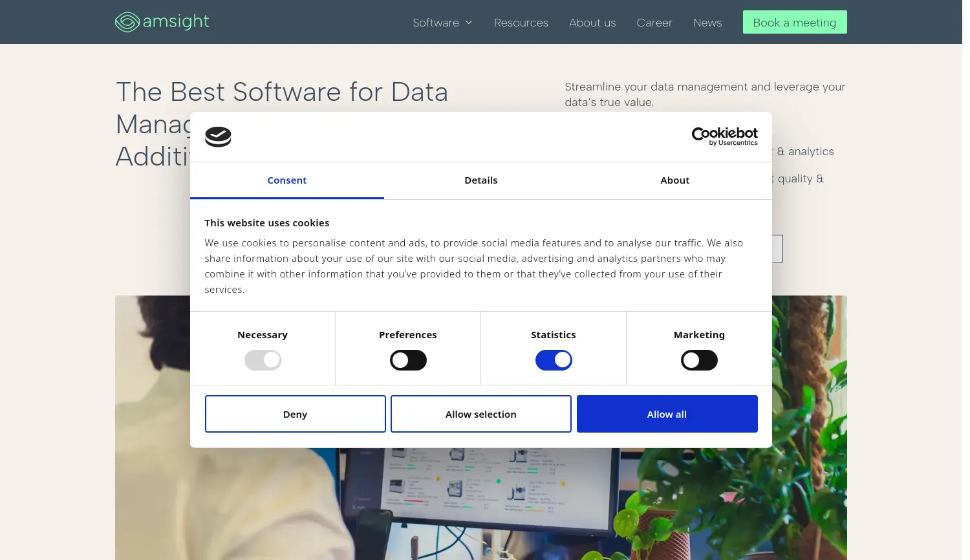Image resolution: width=970 pixels, height=560 pixels.
Task: Click the amsight logo in header
Action: (162, 22)
